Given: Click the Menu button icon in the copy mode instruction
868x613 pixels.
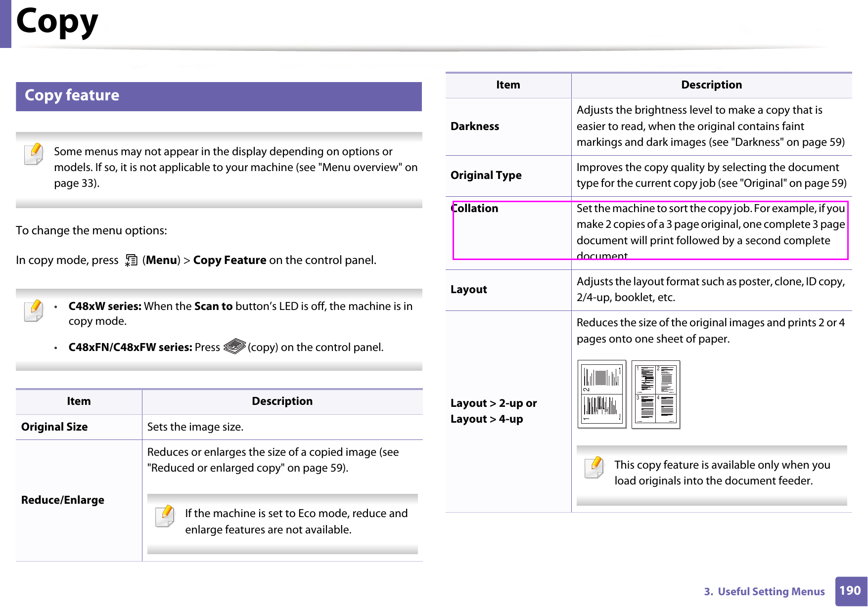Looking at the screenshot, I should [x=131, y=260].
